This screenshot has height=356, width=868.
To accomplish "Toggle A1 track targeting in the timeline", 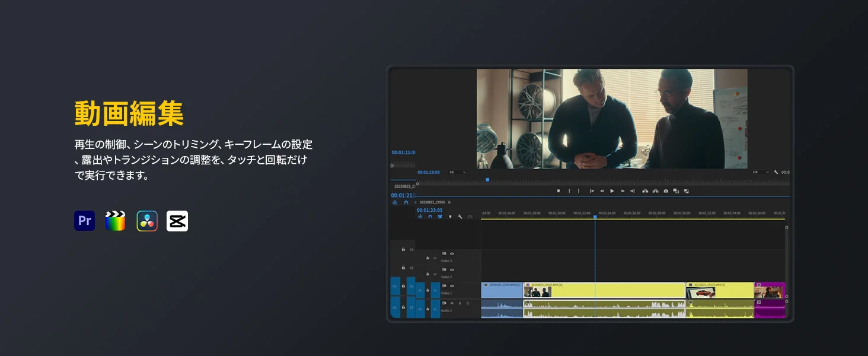I will pyautogui.click(x=435, y=309).
